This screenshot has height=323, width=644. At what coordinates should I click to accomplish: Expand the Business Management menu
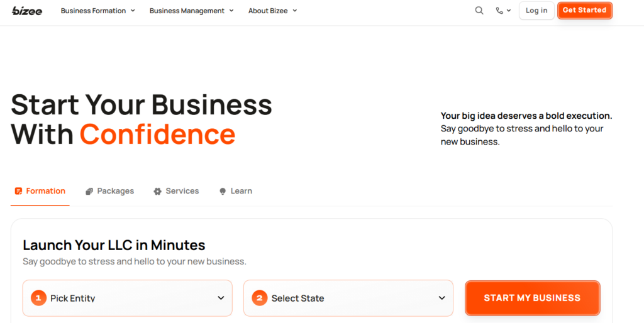[191, 11]
